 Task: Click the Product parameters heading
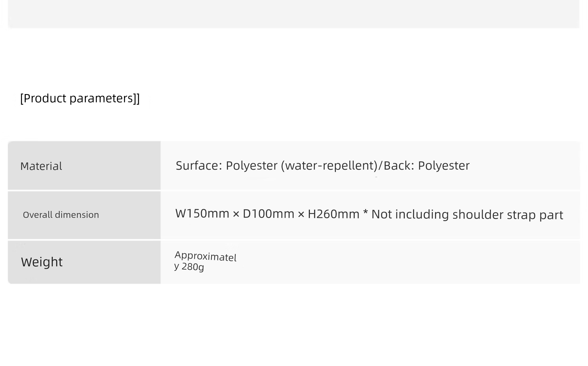point(80,98)
